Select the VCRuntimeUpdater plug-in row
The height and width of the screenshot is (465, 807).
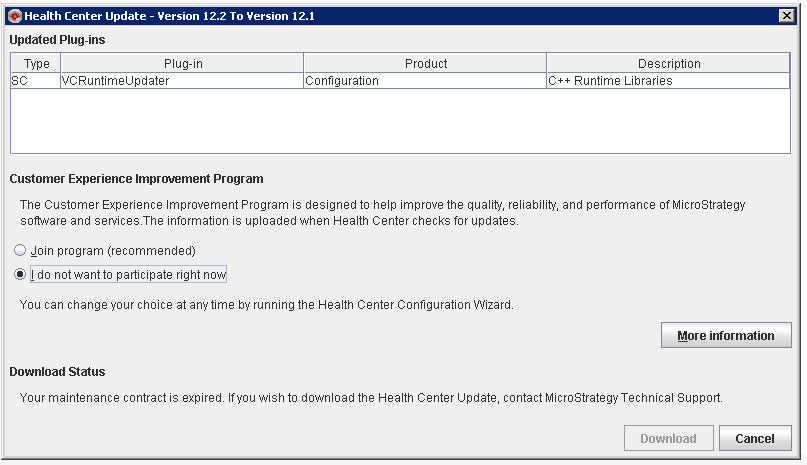pos(182,81)
